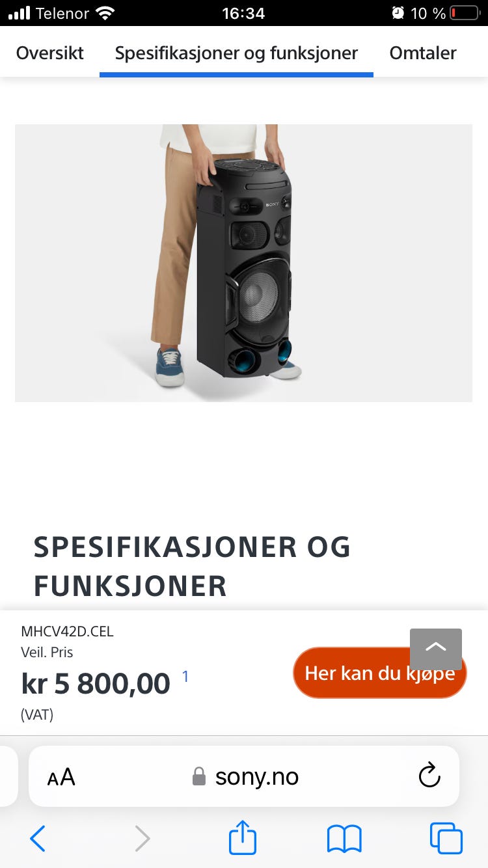
Task: Open the Omtaler tab
Action: point(423,53)
